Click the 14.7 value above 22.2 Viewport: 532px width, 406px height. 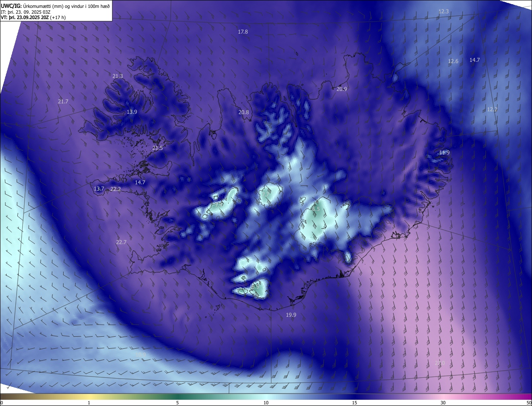coord(140,183)
